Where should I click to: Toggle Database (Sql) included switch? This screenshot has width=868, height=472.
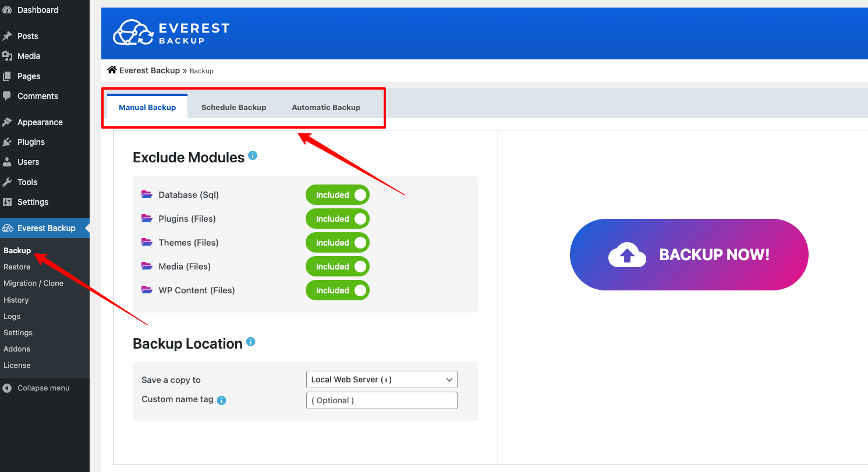tap(338, 195)
